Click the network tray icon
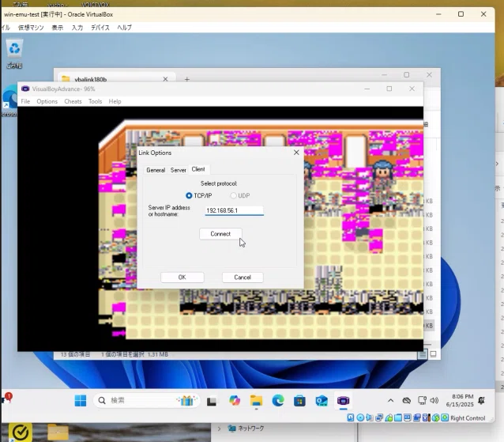The image size is (504, 442). pos(422,401)
